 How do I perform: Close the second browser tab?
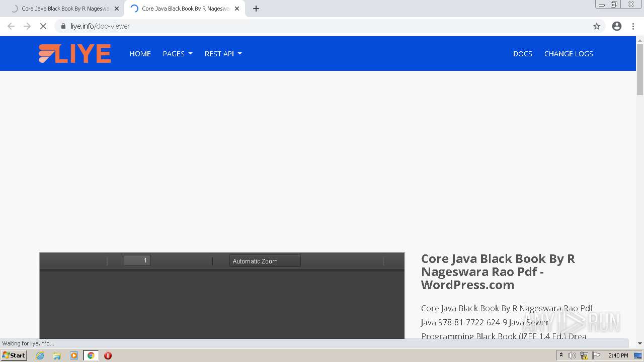tap(237, 9)
